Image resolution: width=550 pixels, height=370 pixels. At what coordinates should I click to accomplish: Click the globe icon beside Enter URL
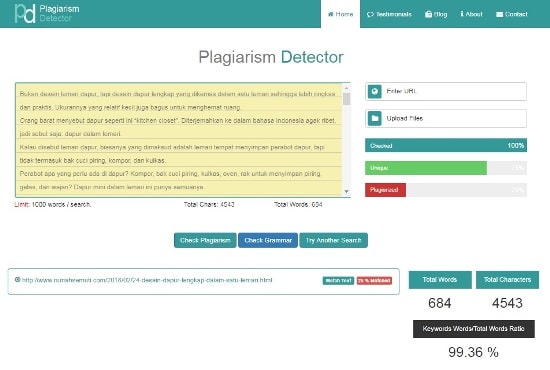click(x=375, y=92)
